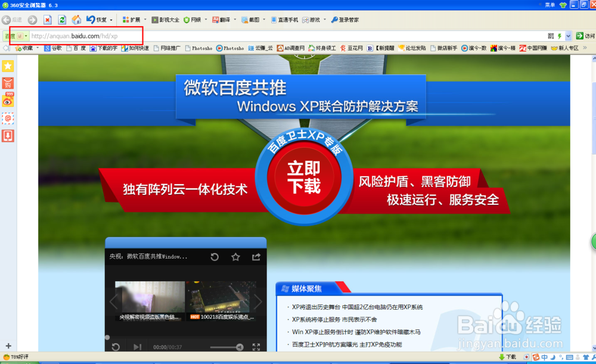This screenshot has width=596, height=364.
Task: Refresh the page with the green reload icon
Action: coord(62,20)
